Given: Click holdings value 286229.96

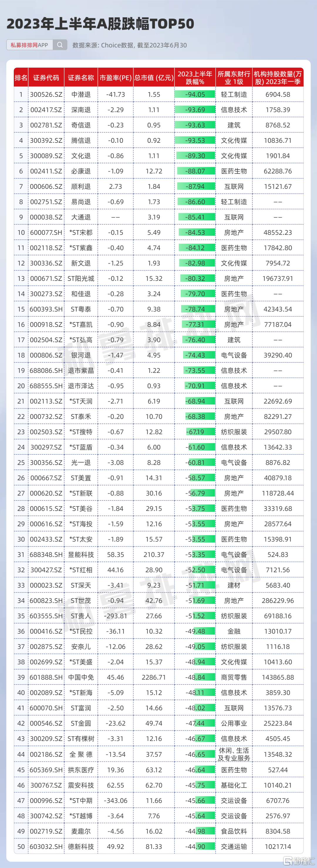Looking at the screenshot, I should pyautogui.click(x=278, y=600).
